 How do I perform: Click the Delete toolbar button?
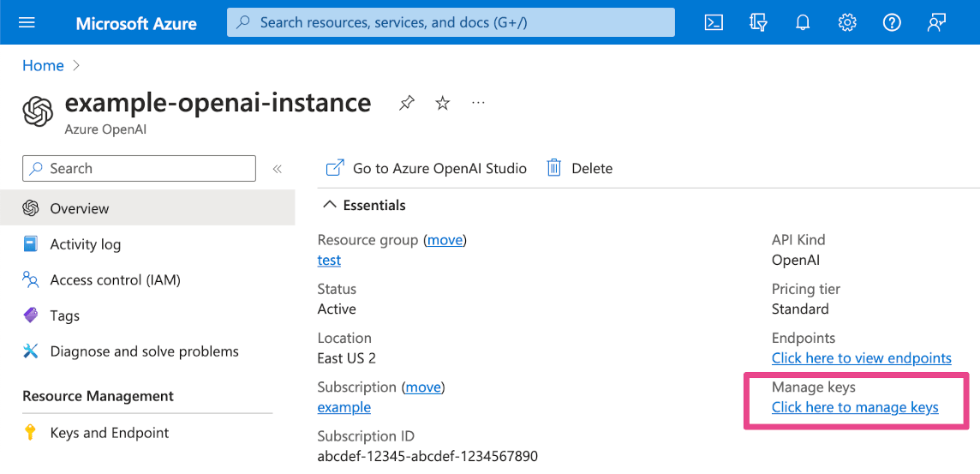(x=580, y=169)
